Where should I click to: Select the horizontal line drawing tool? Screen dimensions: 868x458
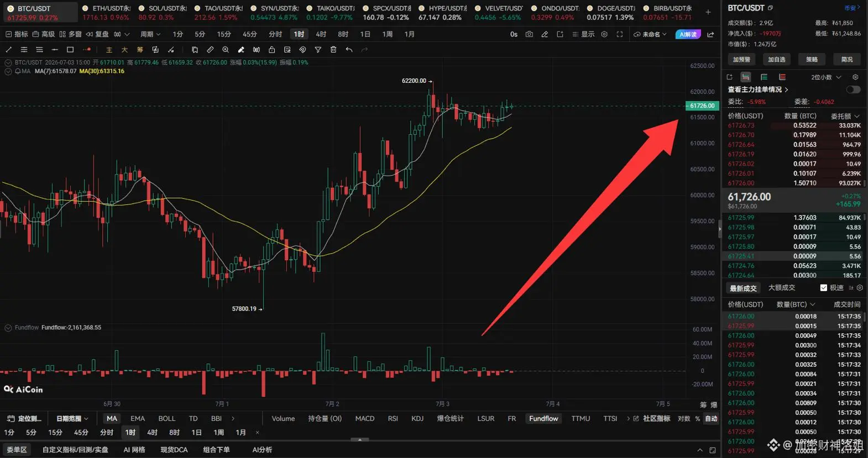click(55, 50)
